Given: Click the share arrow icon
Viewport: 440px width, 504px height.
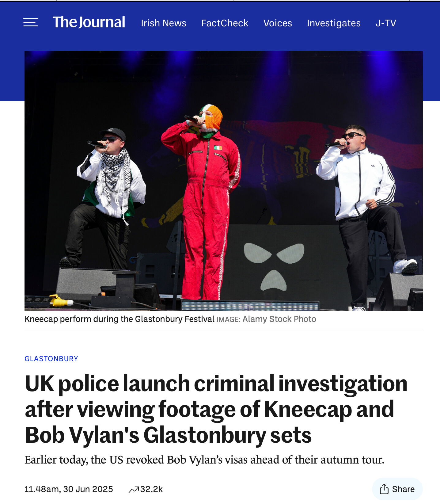Looking at the screenshot, I should coord(384,489).
